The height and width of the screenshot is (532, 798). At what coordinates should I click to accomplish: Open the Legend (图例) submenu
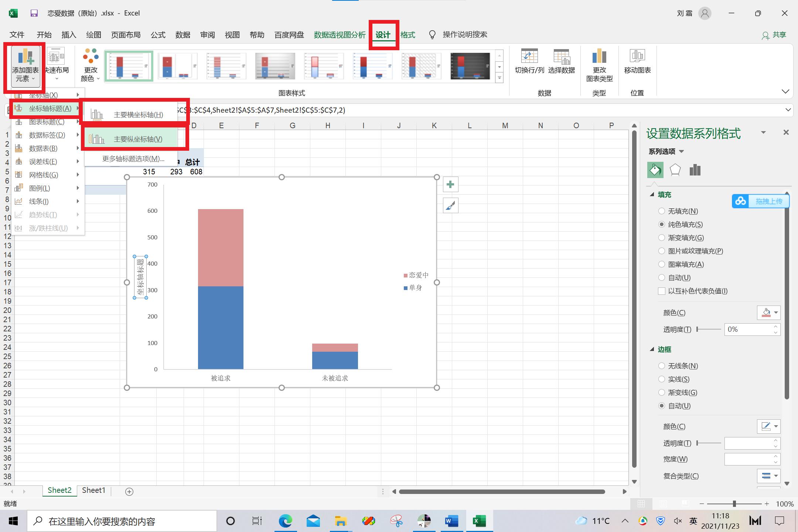tap(47, 188)
